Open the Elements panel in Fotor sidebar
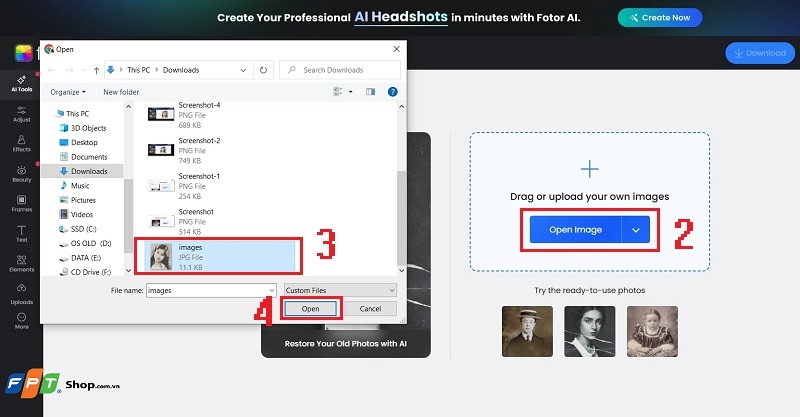 coord(21,264)
